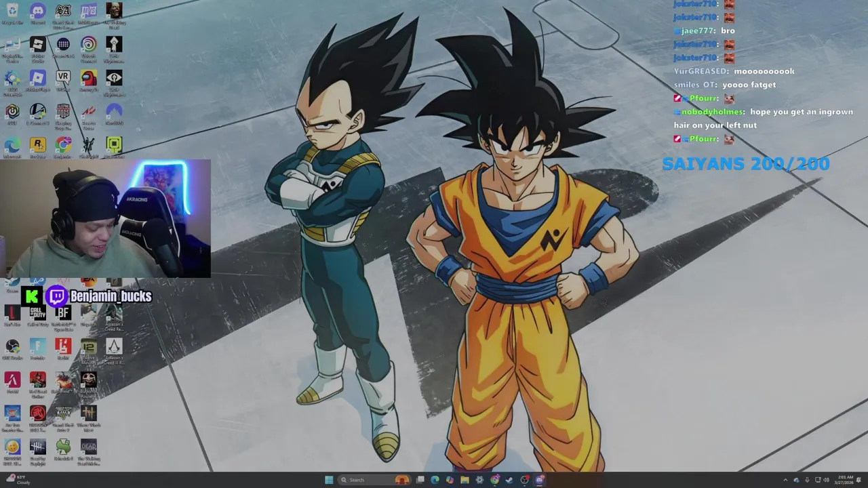Viewport: 868px width, 488px height.
Task: Click nobodyholmes chat username
Action: click(713, 112)
